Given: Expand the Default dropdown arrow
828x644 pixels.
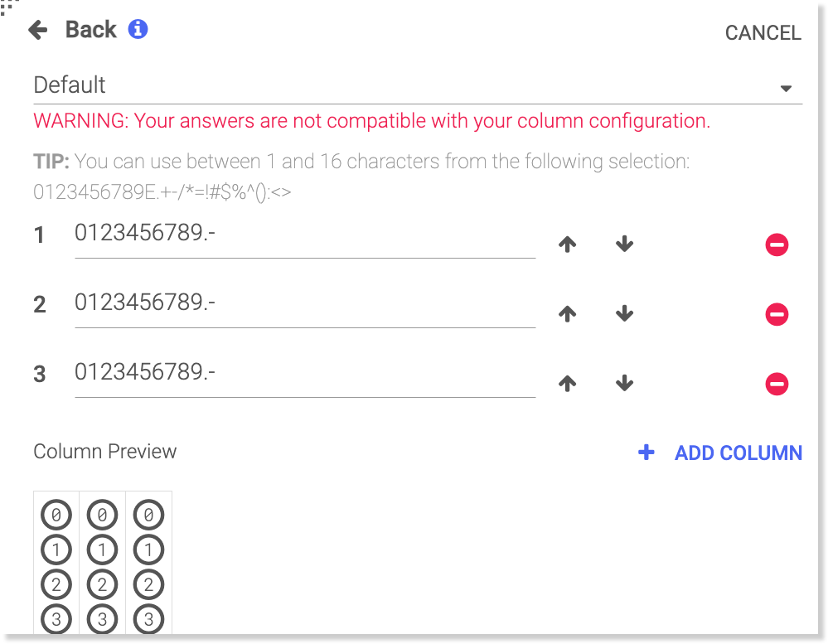Looking at the screenshot, I should point(786,89).
